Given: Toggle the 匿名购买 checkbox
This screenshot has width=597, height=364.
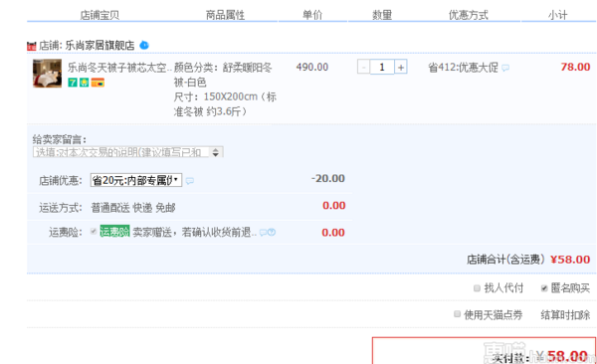Looking at the screenshot, I should (x=544, y=287).
